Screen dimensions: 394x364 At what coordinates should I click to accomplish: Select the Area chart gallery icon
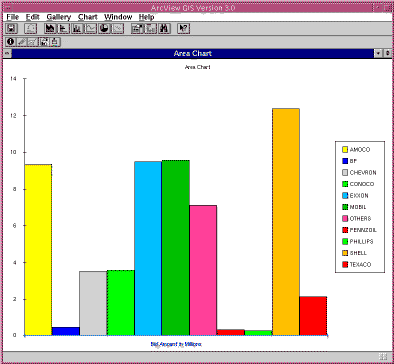point(50,29)
